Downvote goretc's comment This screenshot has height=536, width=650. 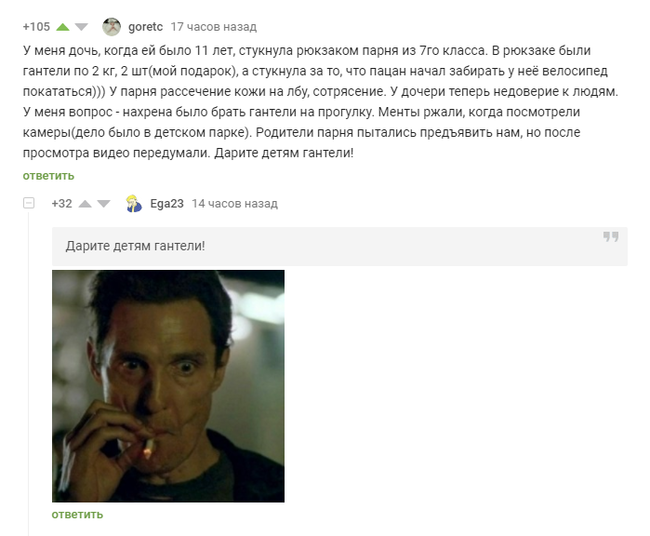coord(81,27)
